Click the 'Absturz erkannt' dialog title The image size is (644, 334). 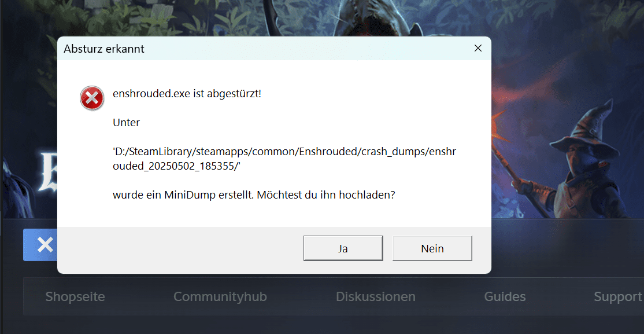tap(104, 49)
